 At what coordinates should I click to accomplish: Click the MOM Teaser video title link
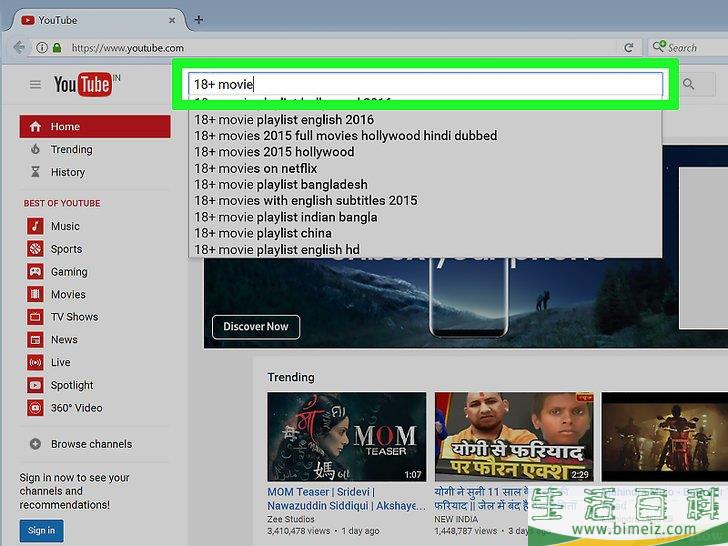coord(346,499)
